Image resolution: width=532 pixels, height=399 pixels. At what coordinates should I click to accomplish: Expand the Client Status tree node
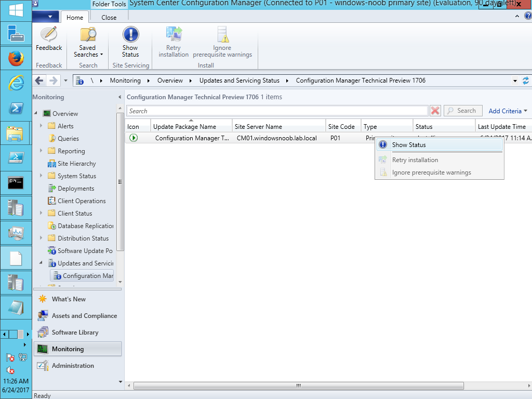pyautogui.click(x=41, y=213)
